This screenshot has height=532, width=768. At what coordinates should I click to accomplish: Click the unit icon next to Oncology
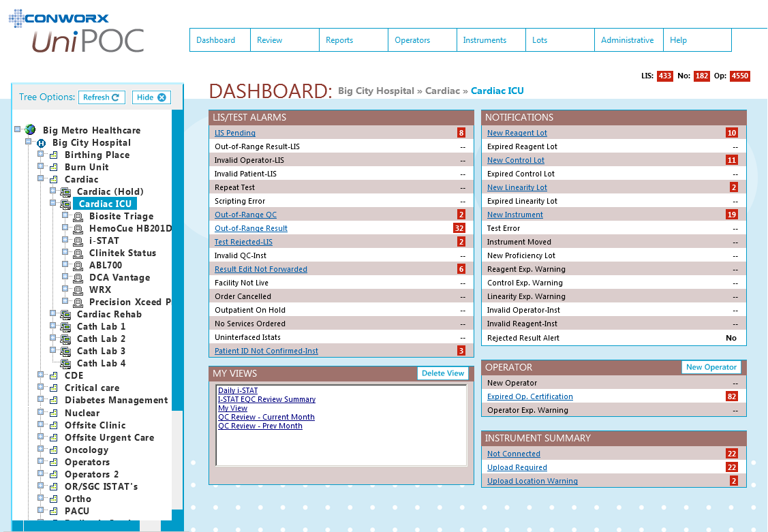click(53, 450)
